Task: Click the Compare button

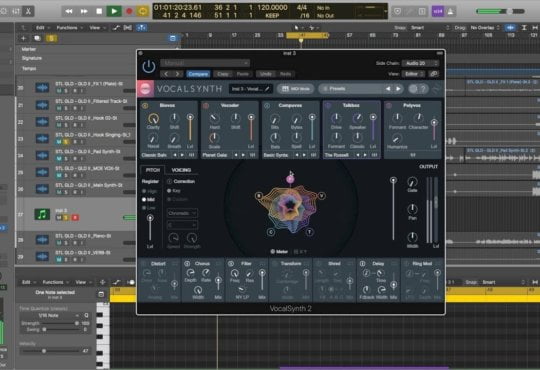Action: (198, 74)
